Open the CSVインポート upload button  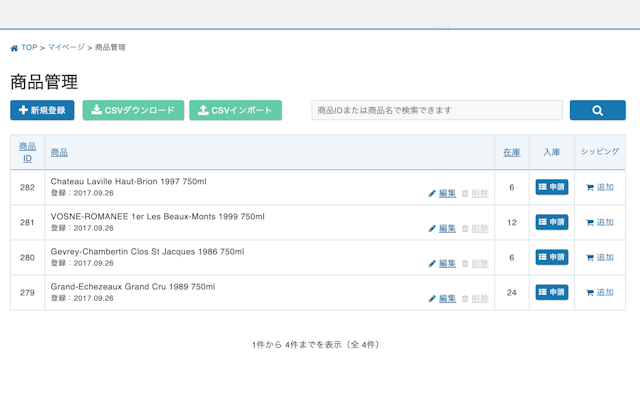tap(235, 111)
